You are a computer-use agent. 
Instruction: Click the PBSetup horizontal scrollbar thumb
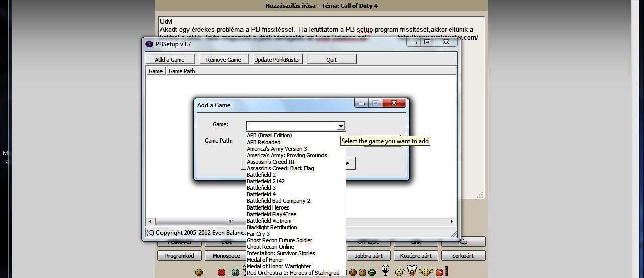tap(231, 221)
